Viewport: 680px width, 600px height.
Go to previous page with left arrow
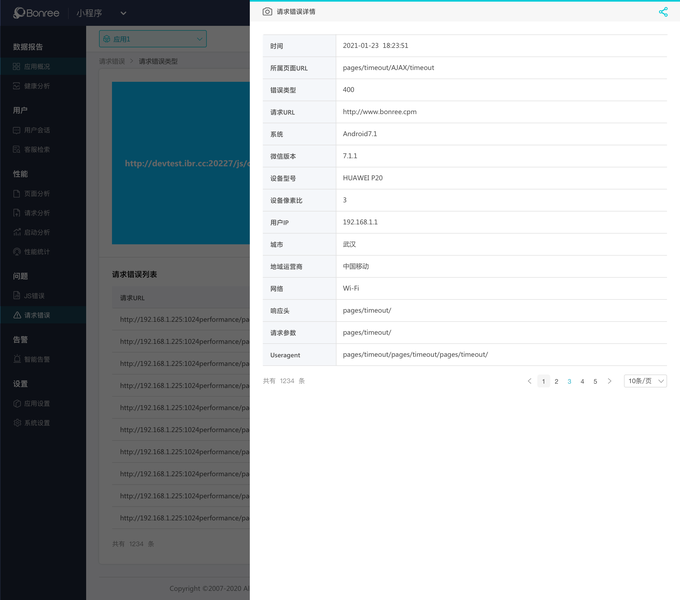point(530,381)
